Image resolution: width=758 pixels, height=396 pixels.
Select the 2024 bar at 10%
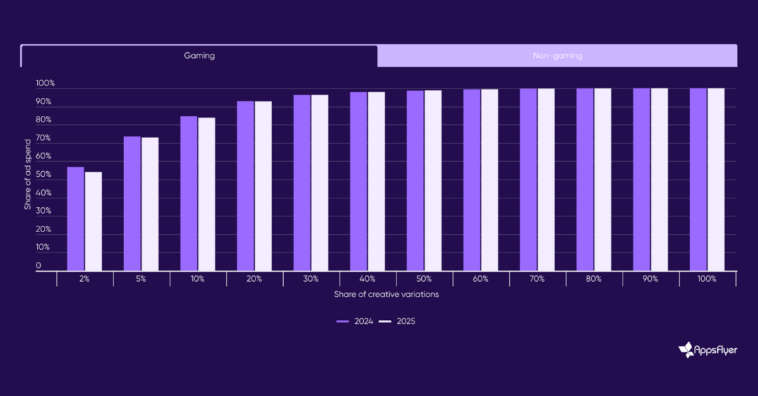[189, 193]
